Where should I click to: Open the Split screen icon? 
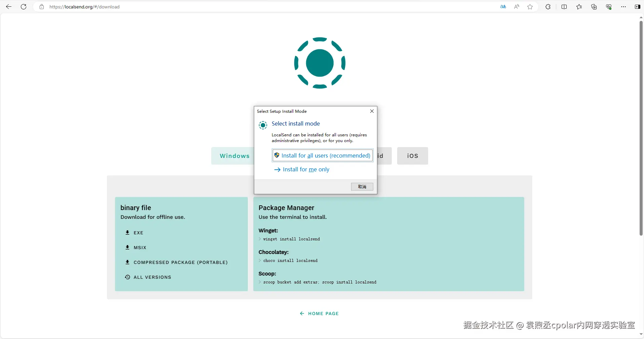564,7
